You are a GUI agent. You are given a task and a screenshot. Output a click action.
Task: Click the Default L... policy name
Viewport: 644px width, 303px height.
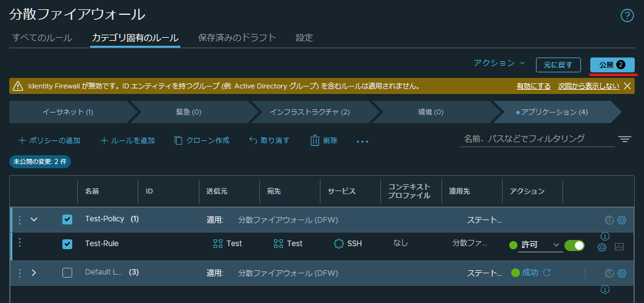104,272
